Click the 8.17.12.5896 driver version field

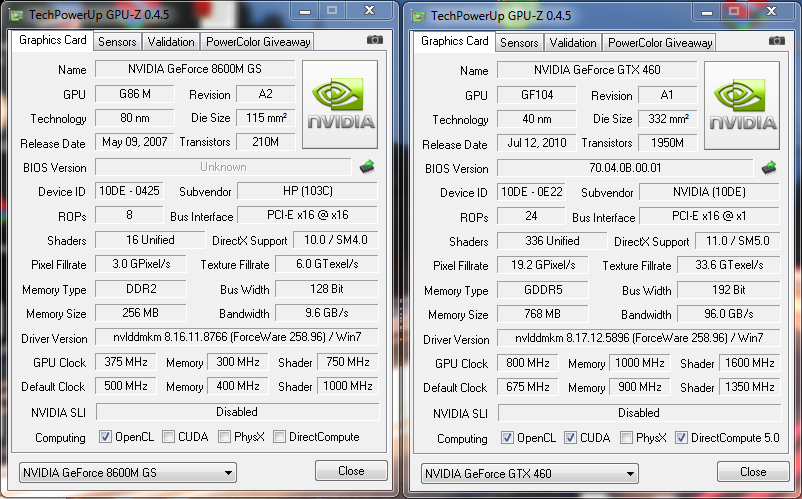(638, 338)
